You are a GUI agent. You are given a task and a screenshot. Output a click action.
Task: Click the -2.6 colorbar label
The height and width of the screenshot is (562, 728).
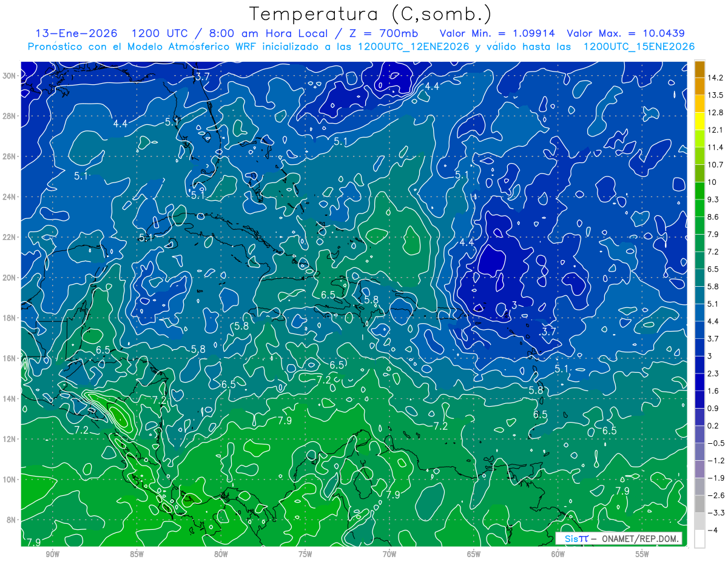[716, 496]
